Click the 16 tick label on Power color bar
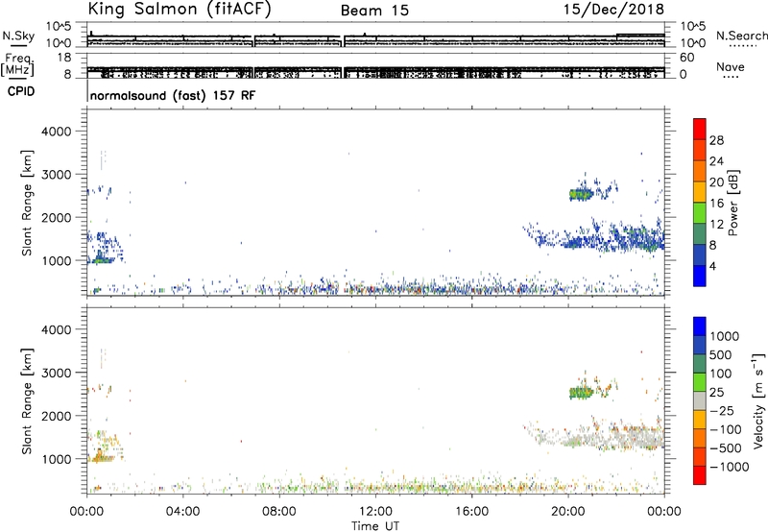 [x=716, y=204]
